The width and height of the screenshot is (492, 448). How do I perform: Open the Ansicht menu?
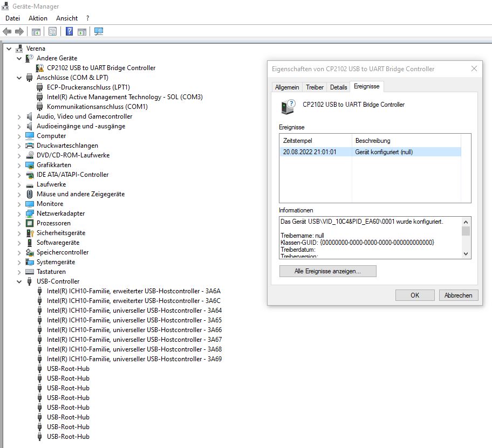click(x=67, y=18)
